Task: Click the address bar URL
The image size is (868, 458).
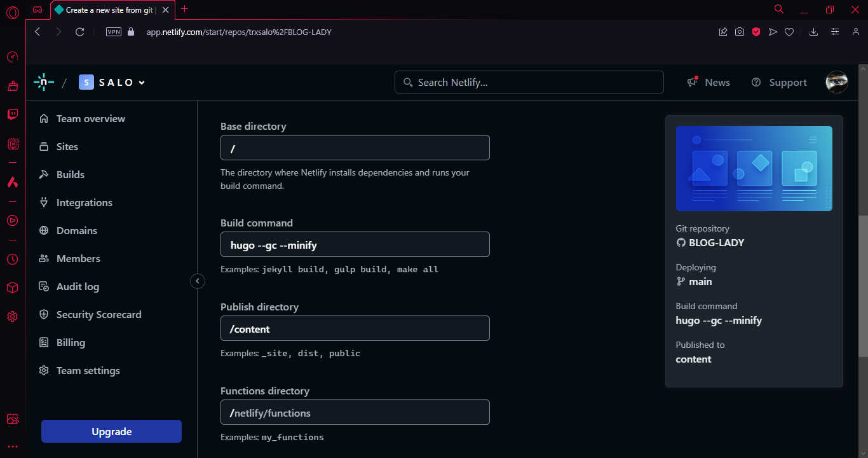Action: point(239,32)
